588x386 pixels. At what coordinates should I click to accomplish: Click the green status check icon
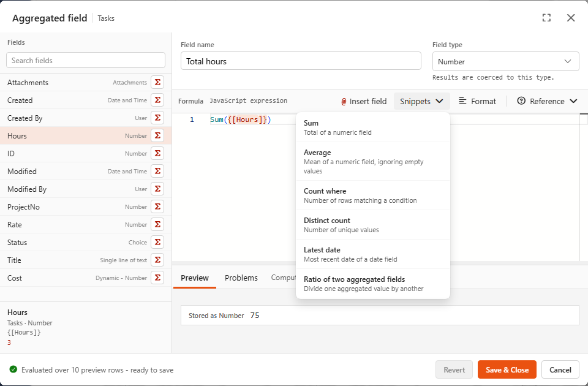(13, 369)
